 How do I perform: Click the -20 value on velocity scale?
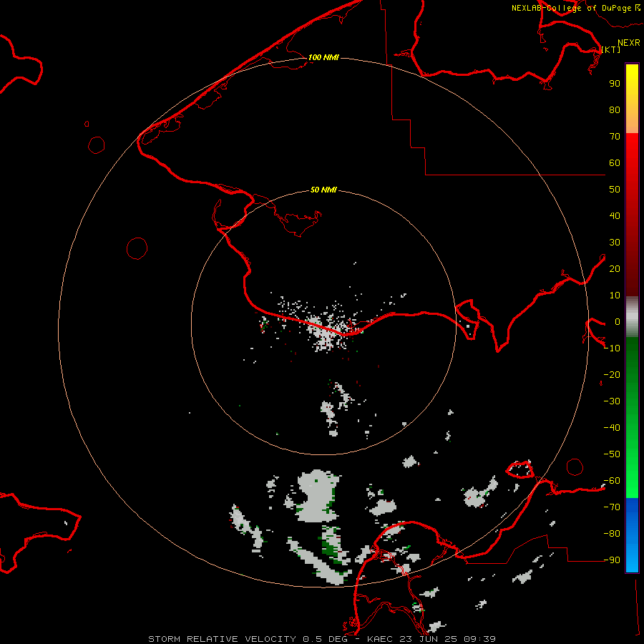pos(612,375)
